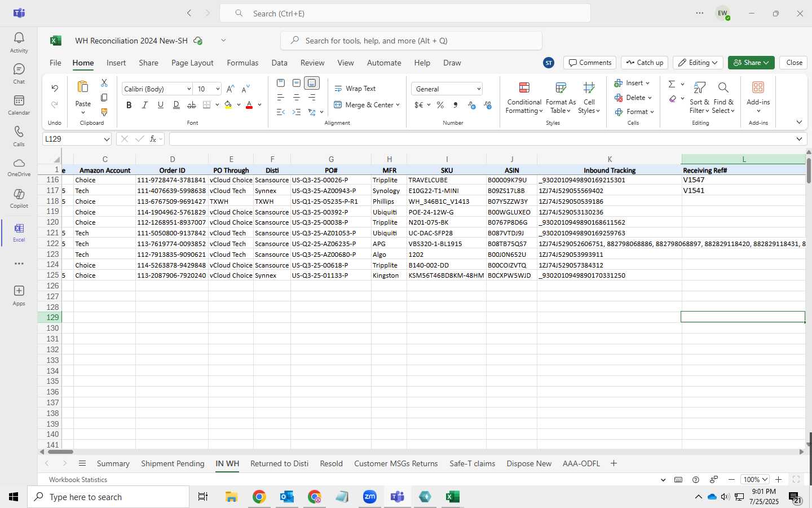Image resolution: width=812 pixels, height=508 pixels.
Task: Open Chrome from Windows taskbar
Action: click(259, 497)
